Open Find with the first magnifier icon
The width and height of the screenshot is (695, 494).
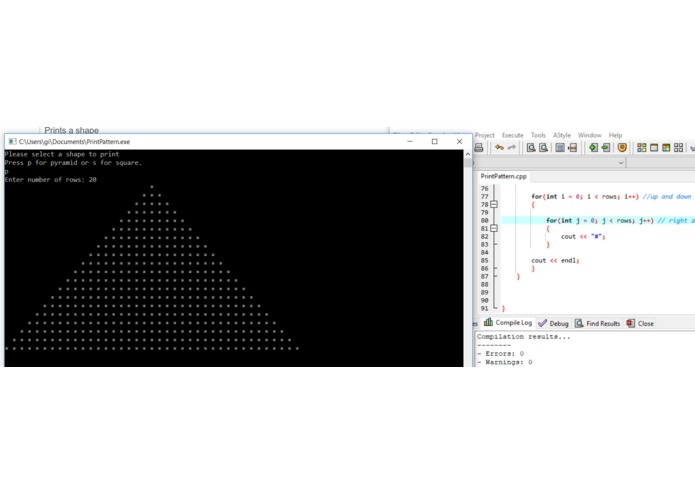(x=531, y=148)
